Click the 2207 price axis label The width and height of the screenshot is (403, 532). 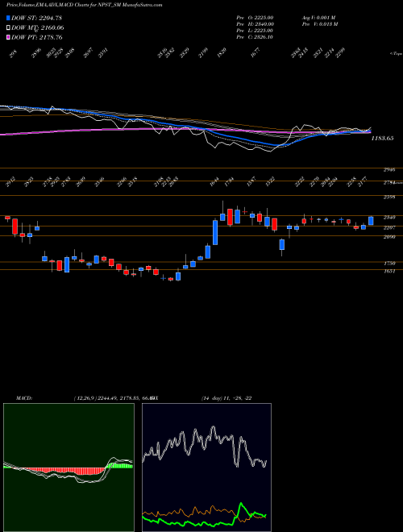[x=389, y=227]
